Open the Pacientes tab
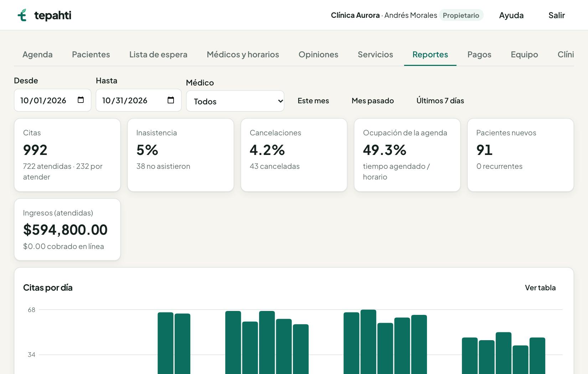The image size is (588, 374). [91, 54]
